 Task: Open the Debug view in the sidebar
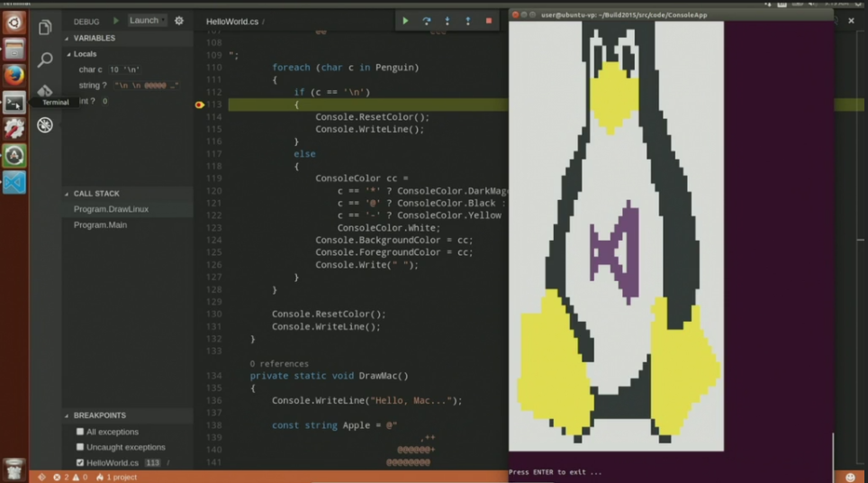pyautogui.click(x=45, y=124)
